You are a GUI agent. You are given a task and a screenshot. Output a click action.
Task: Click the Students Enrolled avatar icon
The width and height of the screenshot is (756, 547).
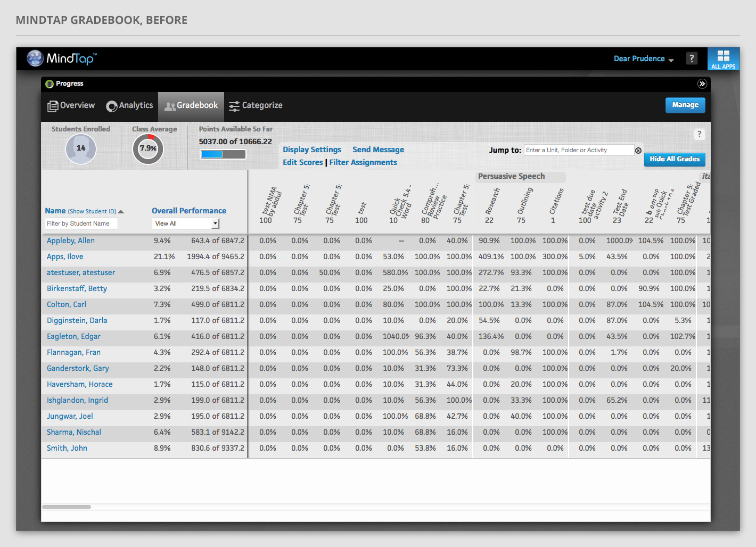click(81, 148)
